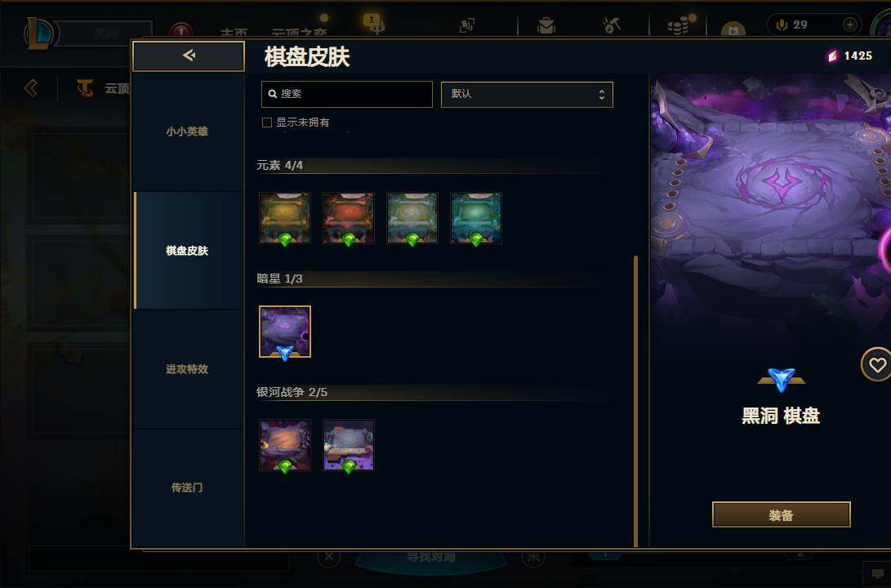
Task: Favorite the board with the heart icon
Action: (877, 365)
